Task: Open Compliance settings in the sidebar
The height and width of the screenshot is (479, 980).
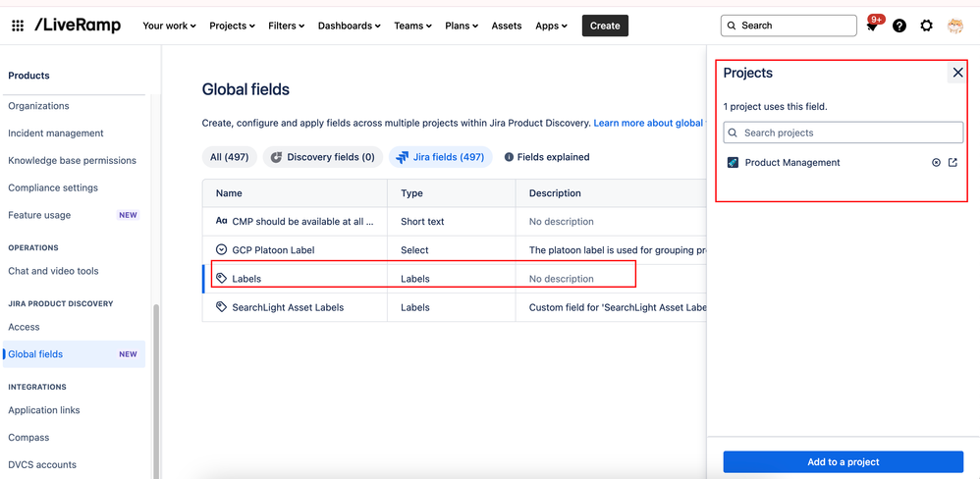Action: 53,187
